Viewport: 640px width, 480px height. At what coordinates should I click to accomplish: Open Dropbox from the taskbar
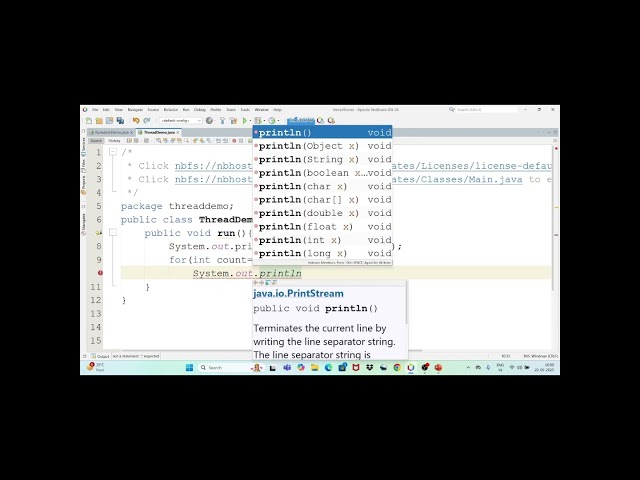click(370, 368)
